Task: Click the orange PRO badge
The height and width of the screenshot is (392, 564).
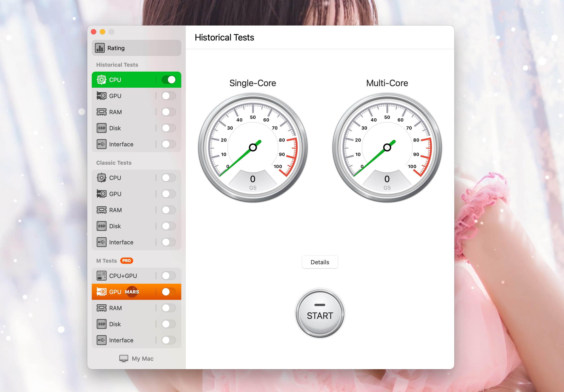Action: pyautogui.click(x=126, y=261)
